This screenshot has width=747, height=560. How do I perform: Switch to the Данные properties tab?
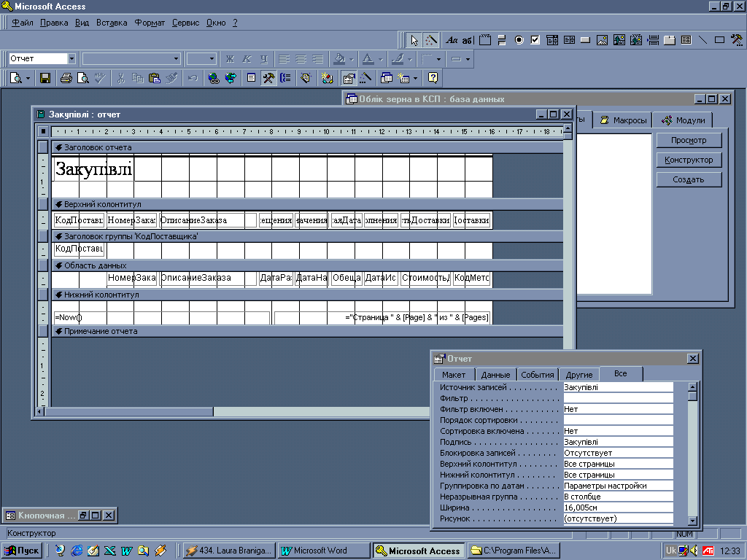coord(496,375)
